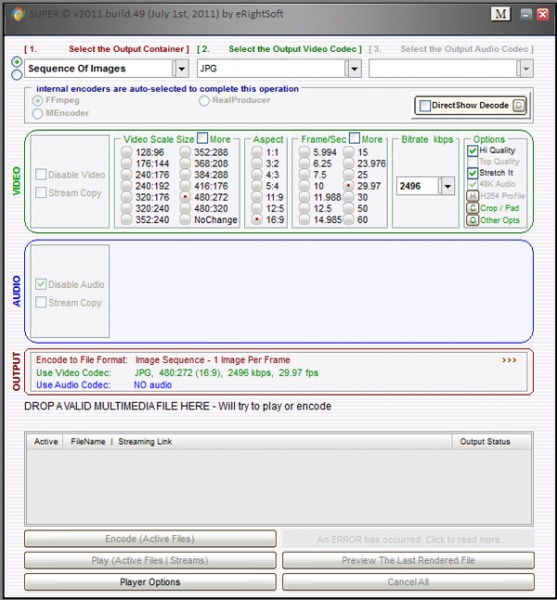
Task: Open the Bitrate kbps dropdown
Action: 448,186
